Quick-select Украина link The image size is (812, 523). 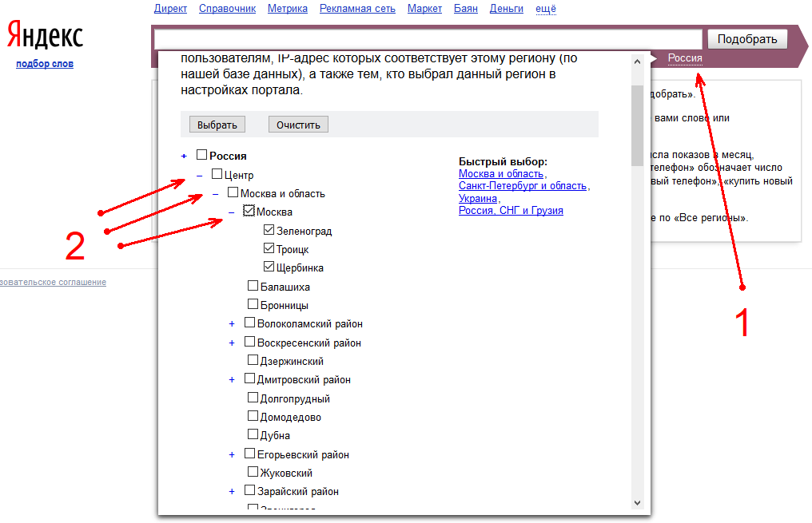point(477,198)
